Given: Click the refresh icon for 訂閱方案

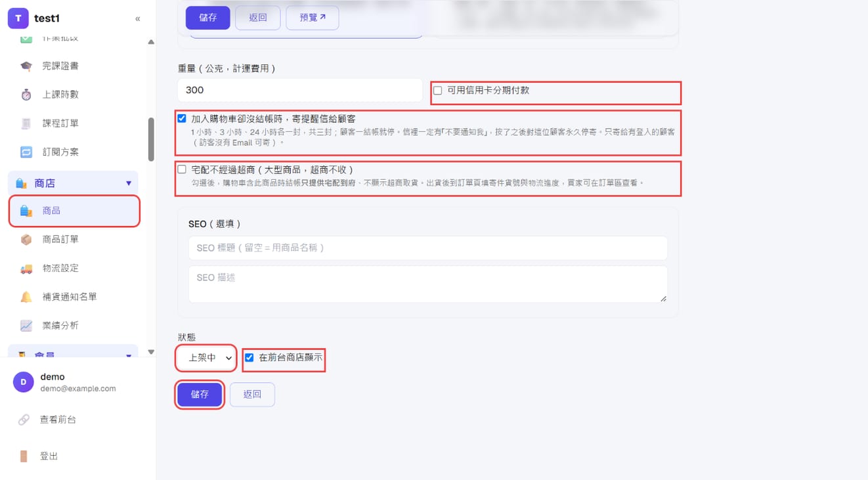Looking at the screenshot, I should [x=26, y=152].
